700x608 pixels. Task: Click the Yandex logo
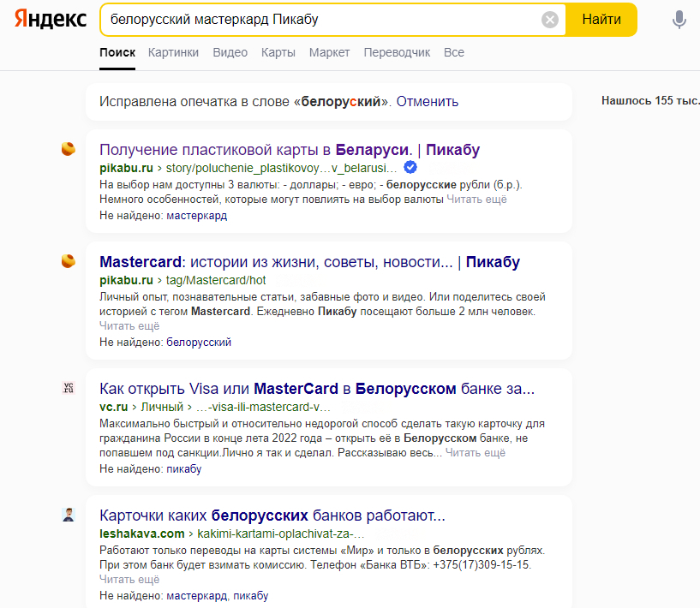coord(51,19)
